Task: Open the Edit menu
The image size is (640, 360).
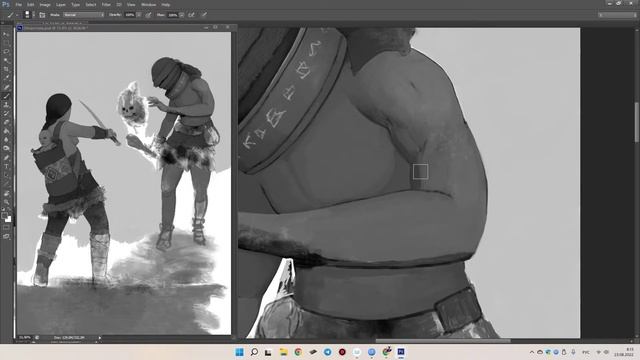Action: click(x=31, y=4)
